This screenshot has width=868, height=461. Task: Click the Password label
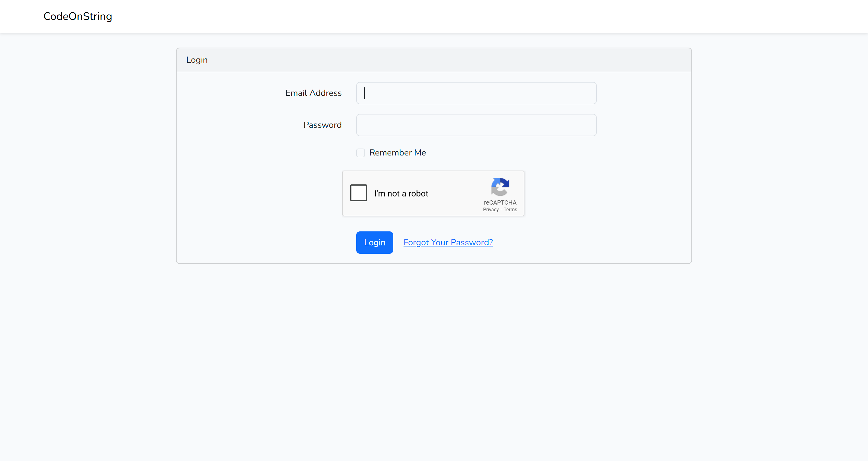click(x=322, y=125)
